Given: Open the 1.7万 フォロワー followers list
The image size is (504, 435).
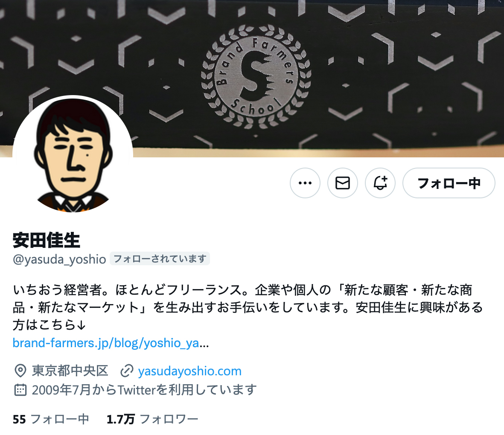Looking at the screenshot, I should click(152, 419).
